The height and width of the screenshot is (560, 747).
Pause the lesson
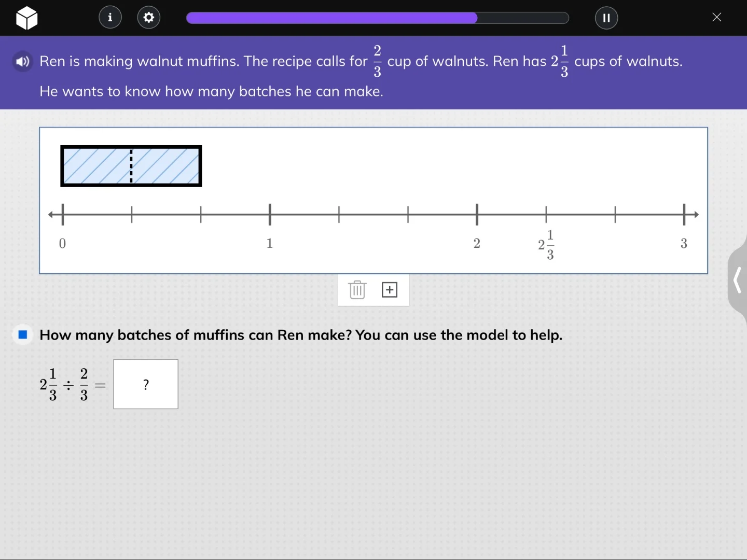point(606,18)
